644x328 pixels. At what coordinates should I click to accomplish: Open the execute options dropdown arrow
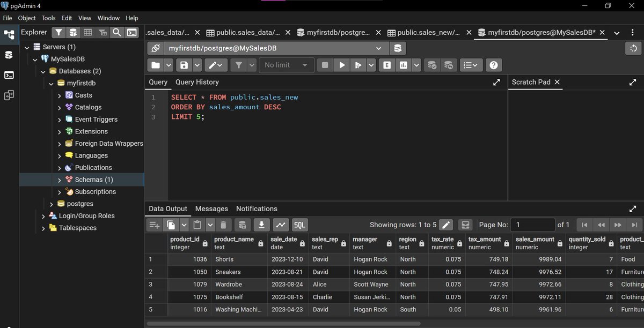point(371,65)
